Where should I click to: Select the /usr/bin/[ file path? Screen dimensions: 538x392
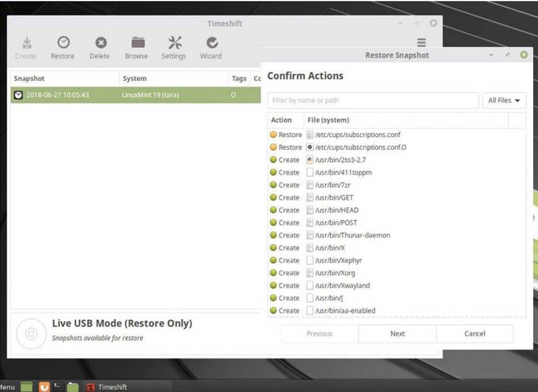[329, 298]
